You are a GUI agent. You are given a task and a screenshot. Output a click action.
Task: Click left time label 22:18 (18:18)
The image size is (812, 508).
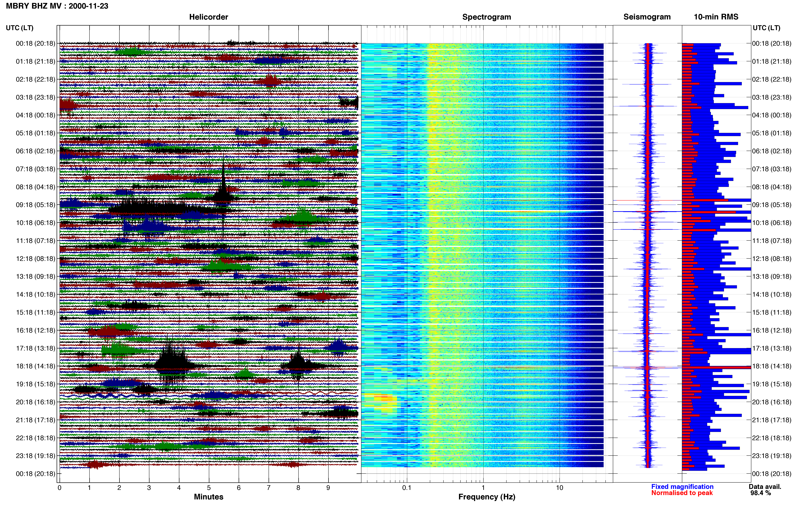pos(36,438)
